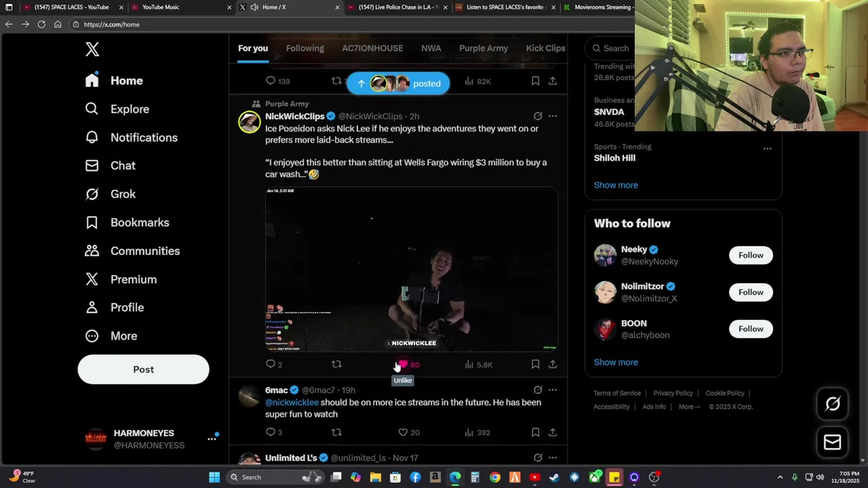Expand footer More menu
868x488 pixels.
coord(690,407)
